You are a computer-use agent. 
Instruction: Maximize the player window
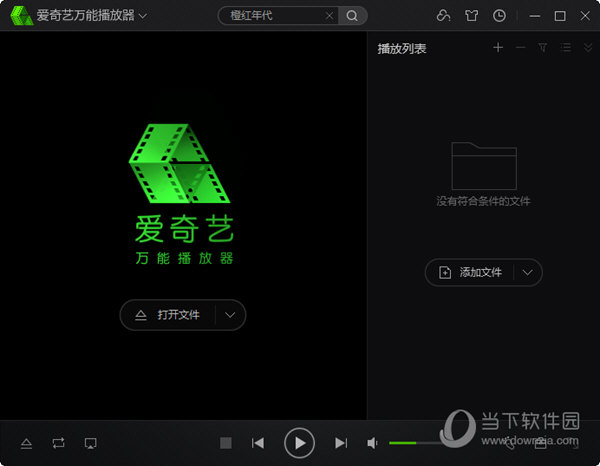[560, 16]
